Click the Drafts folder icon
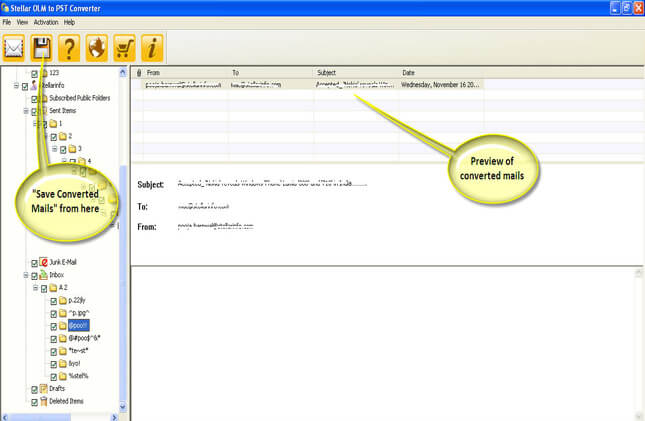Image resolution: width=645 pixels, height=421 pixels. (x=44, y=388)
